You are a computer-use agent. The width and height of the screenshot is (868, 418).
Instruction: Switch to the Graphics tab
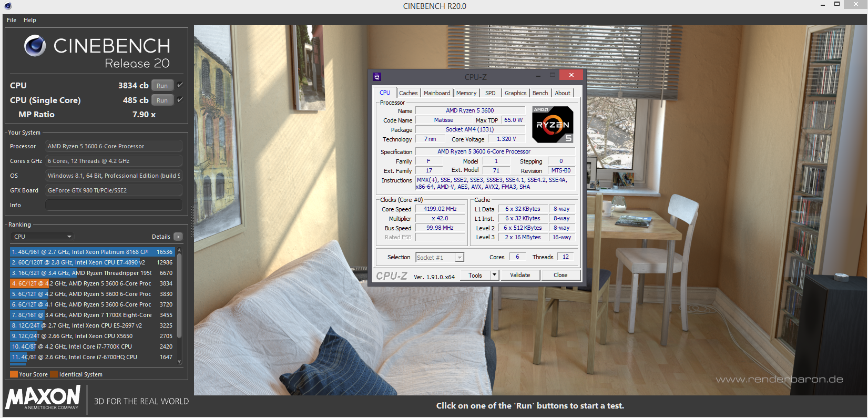pos(516,93)
